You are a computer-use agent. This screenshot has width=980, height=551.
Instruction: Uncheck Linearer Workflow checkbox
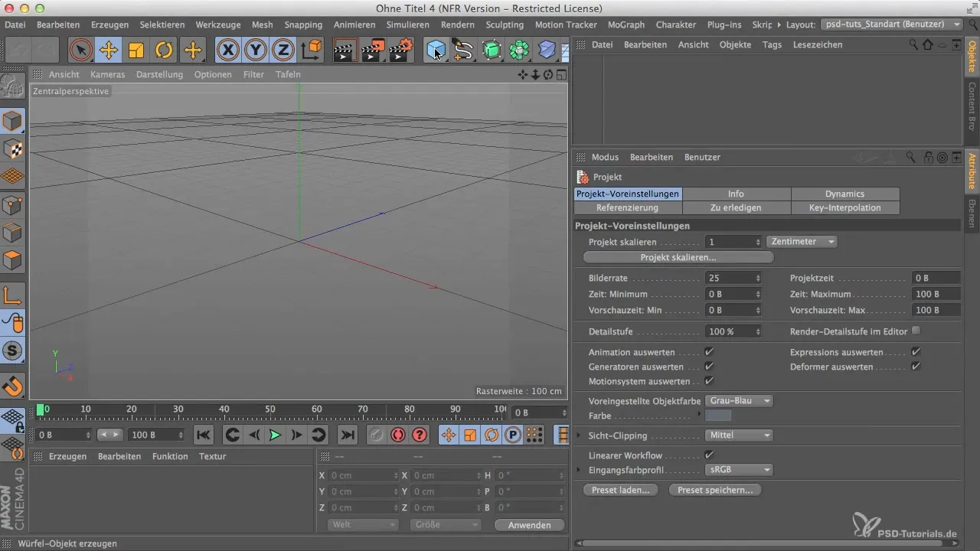(709, 455)
